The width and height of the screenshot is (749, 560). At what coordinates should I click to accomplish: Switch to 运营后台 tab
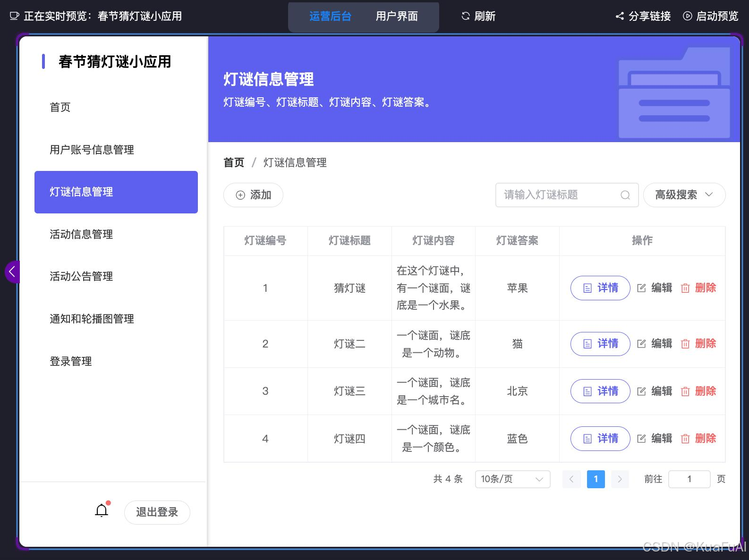click(331, 17)
